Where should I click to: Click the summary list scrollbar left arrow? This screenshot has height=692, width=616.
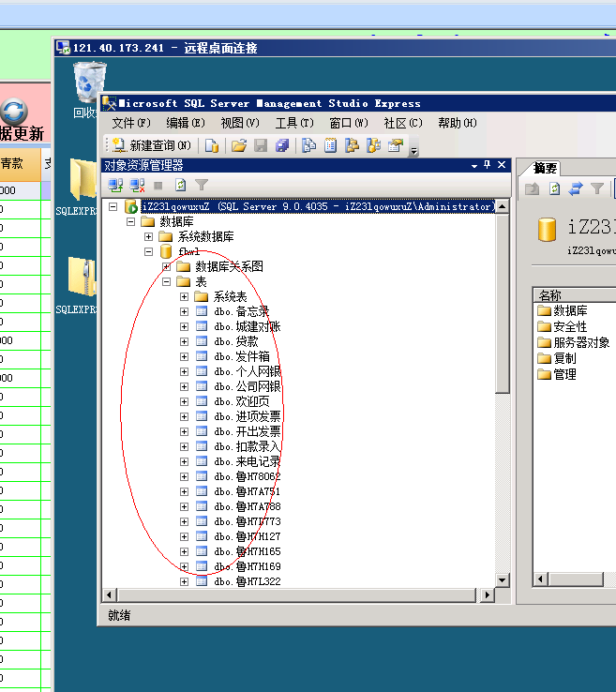point(541,579)
